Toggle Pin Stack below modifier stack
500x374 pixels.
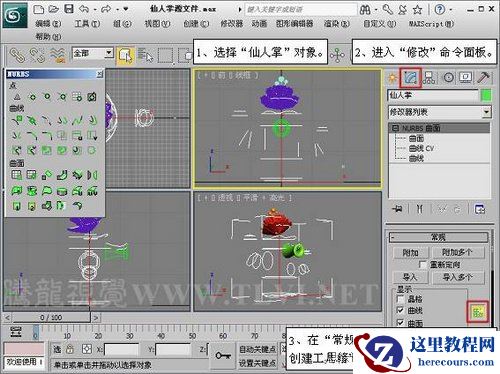397,209
